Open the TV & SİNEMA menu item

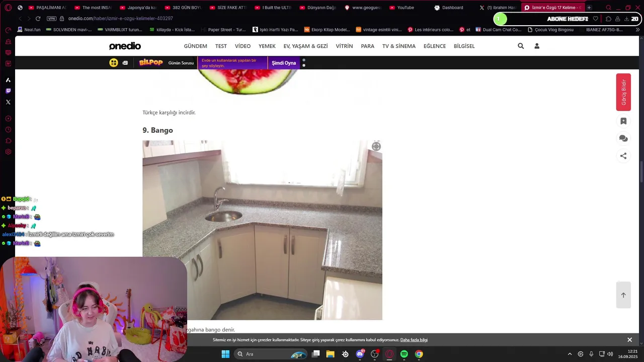click(399, 46)
